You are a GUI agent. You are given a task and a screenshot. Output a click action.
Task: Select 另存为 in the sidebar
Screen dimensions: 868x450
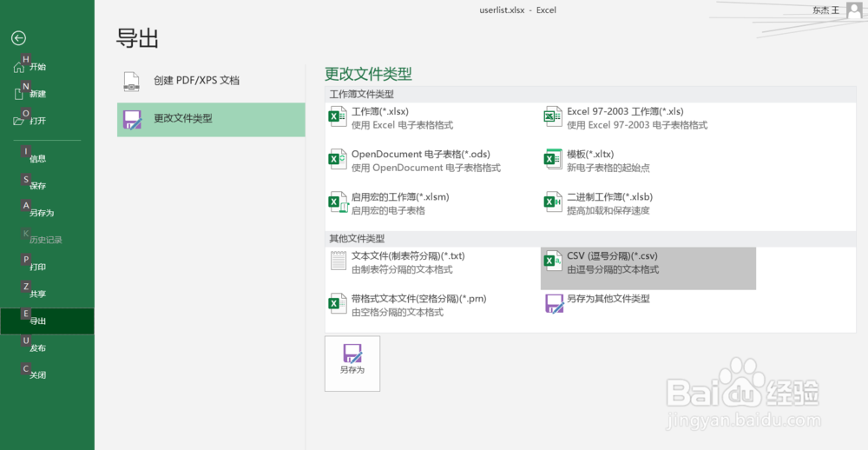(x=47, y=213)
